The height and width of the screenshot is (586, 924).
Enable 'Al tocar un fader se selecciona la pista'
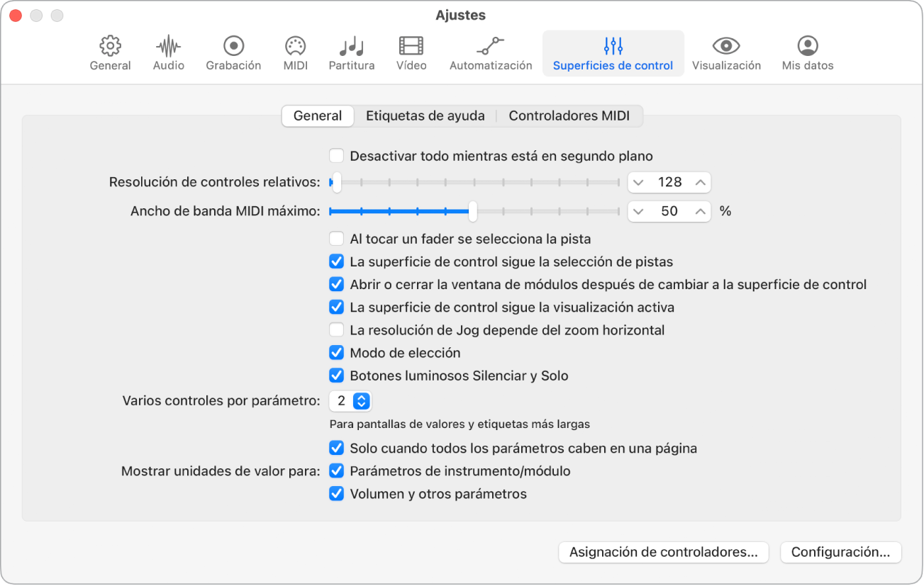(336, 239)
